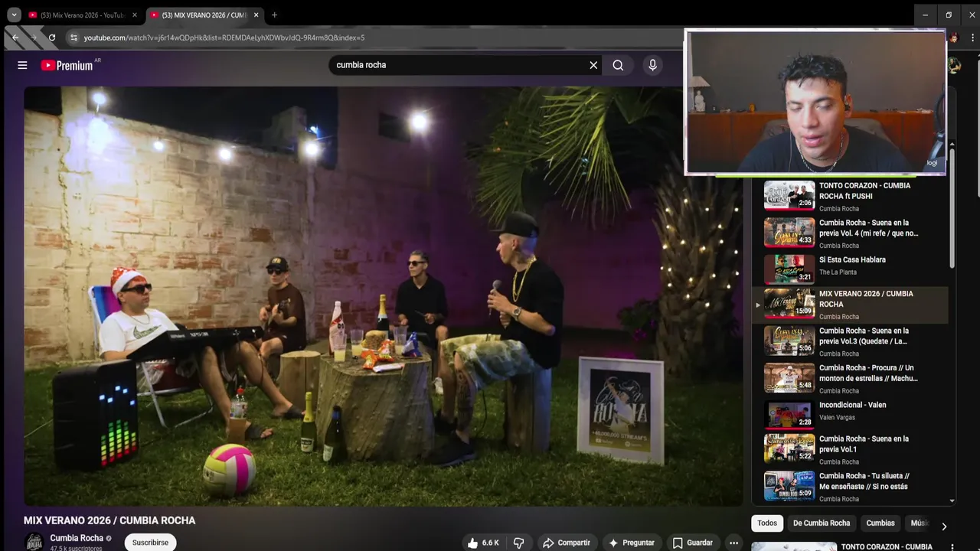Viewport: 980px width, 551px height.
Task: Open Procura // Un monton de estrellas thumbnail
Action: tap(789, 377)
